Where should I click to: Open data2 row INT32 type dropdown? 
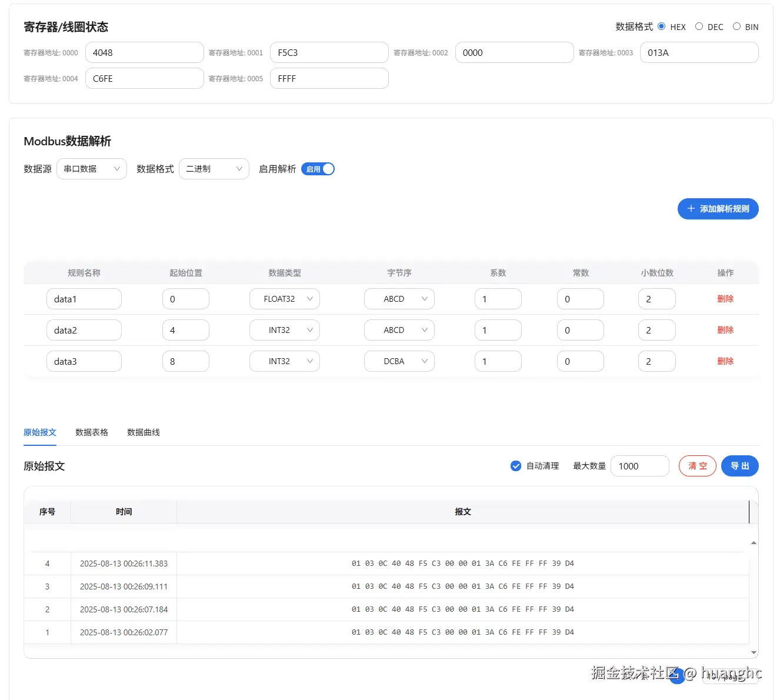[285, 330]
